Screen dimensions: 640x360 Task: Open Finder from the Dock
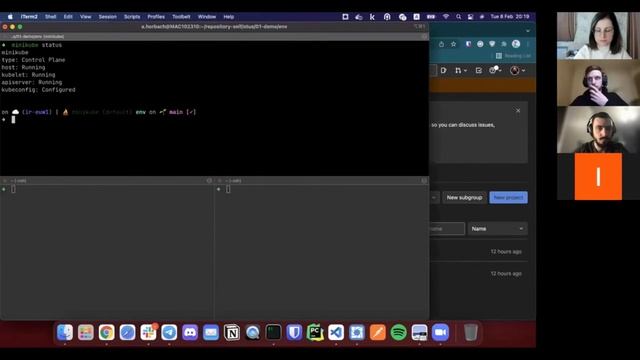coord(65,333)
